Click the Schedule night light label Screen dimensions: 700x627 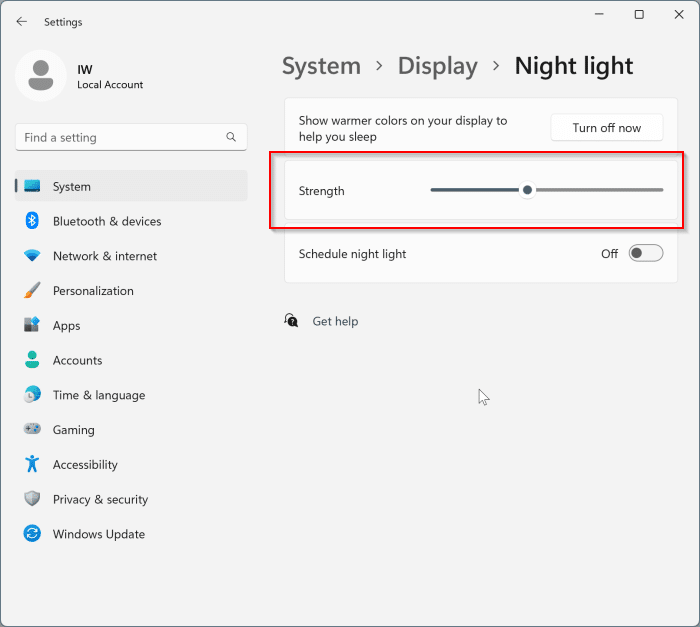point(352,254)
